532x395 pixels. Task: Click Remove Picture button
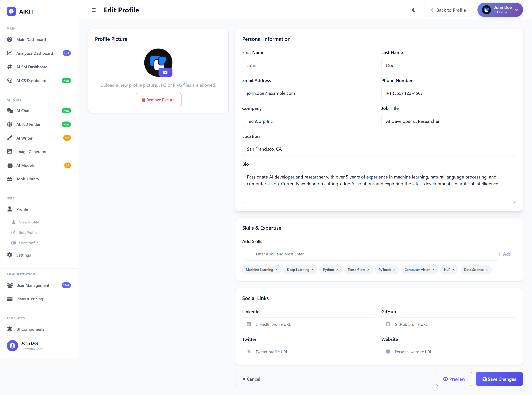[x=158, y=100]
